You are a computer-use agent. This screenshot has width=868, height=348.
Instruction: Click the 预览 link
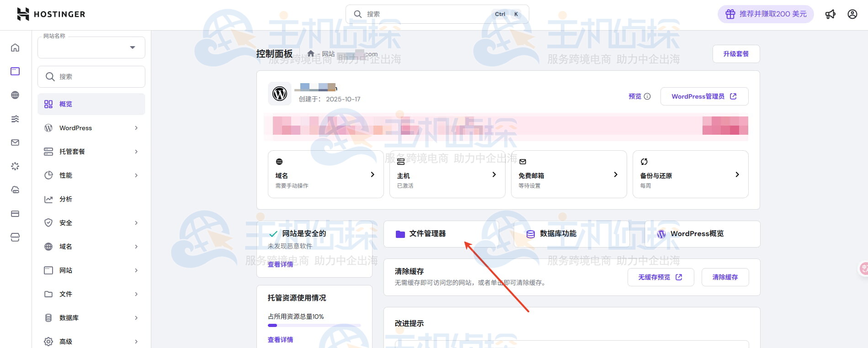pyautogui.click(x=635, y=96)
